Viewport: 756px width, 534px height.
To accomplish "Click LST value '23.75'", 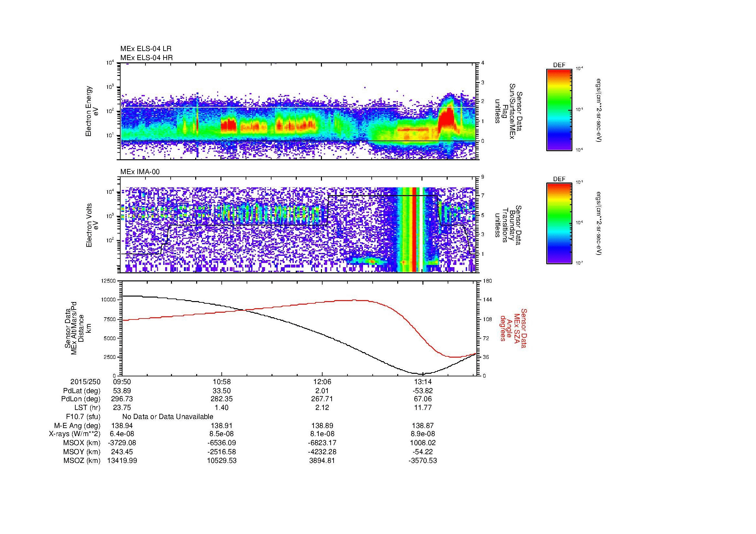I will click(x=122, y=408).
